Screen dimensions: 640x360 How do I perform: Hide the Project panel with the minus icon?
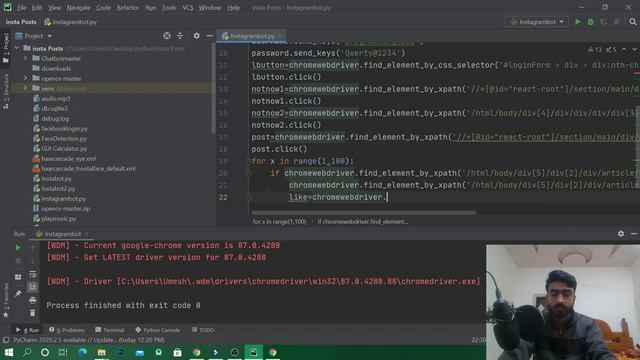pyautogui.click(x=209, y=36)
